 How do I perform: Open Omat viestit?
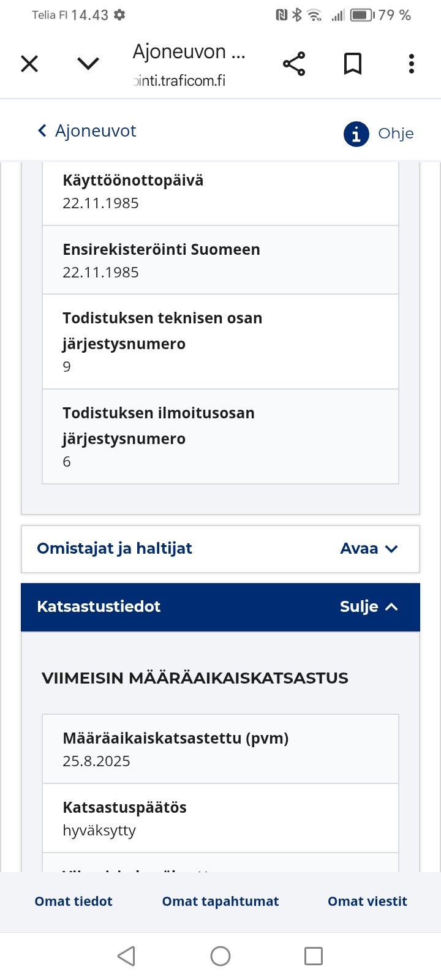point(367,901)
